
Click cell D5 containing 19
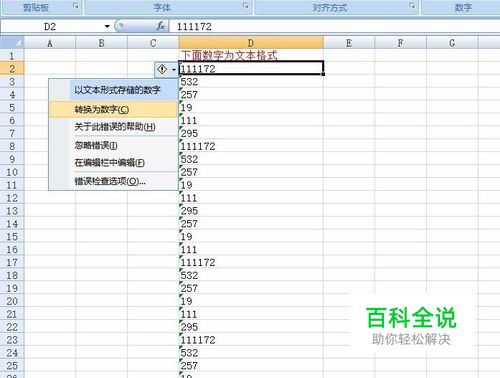tap(251, 107)
